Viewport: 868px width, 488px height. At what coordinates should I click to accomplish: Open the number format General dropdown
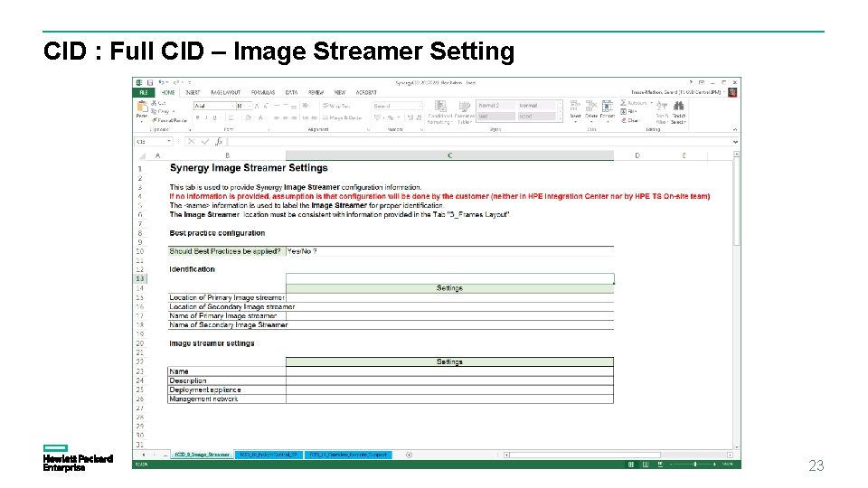tap(420, 106)
